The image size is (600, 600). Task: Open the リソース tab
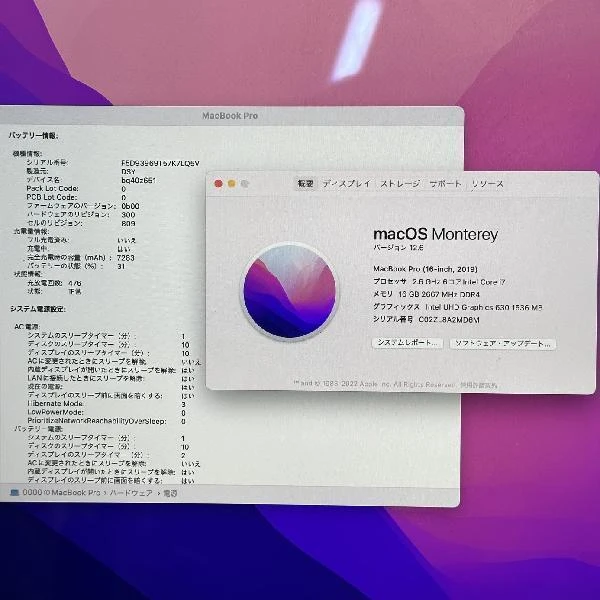(x=487, y=184)
